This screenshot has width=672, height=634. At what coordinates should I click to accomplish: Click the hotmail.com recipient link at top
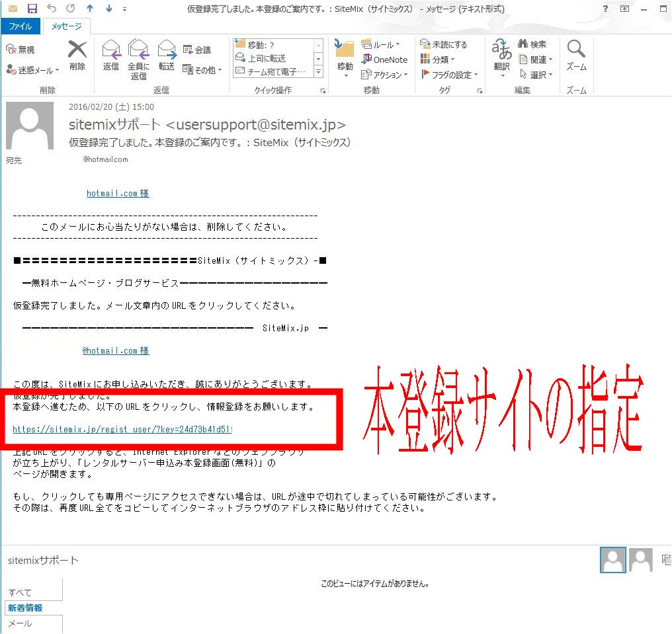click(x=117, y=194)
